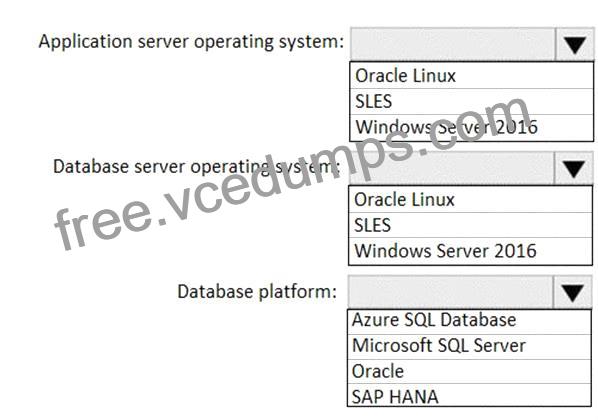Select Azure SQL Database as database platform

469,322
